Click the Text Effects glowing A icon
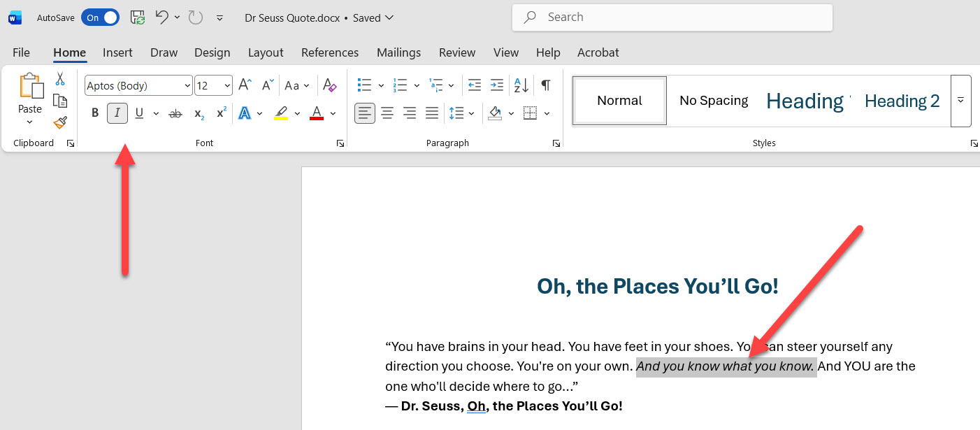 pyautogui.click(x=245, y=113)
